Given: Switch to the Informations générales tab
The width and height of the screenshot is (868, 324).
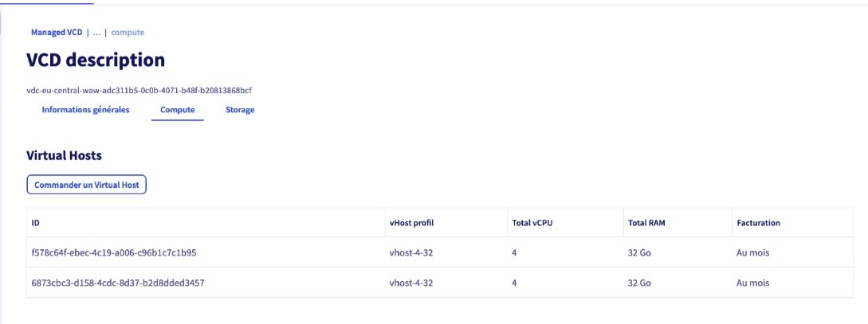Looking at the screenshot, I should coord(85,110).
